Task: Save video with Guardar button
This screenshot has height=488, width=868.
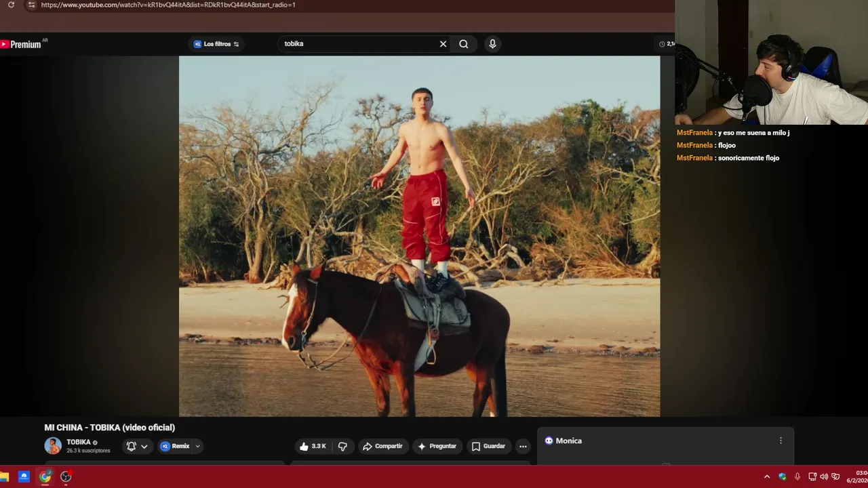Action: pos(488,446)
